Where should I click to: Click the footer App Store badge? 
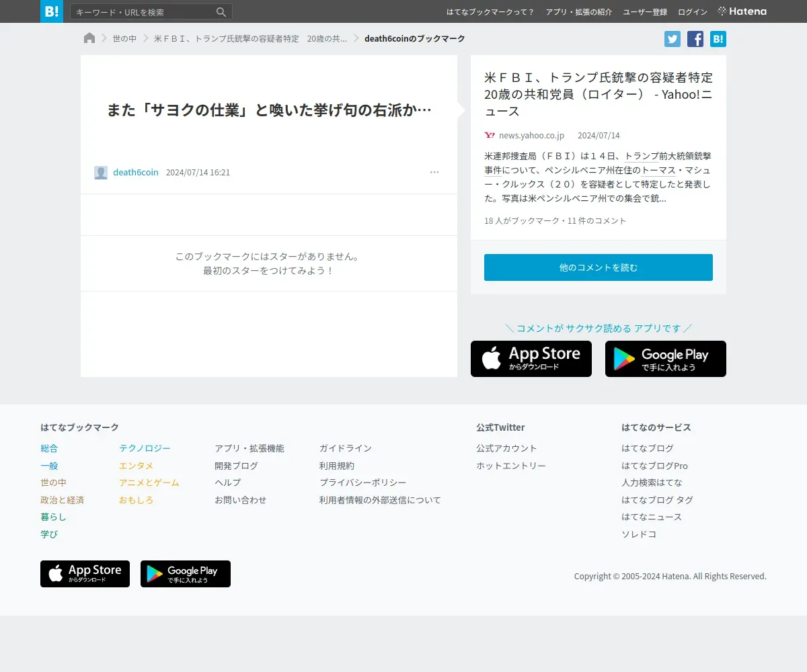point(85,574)
